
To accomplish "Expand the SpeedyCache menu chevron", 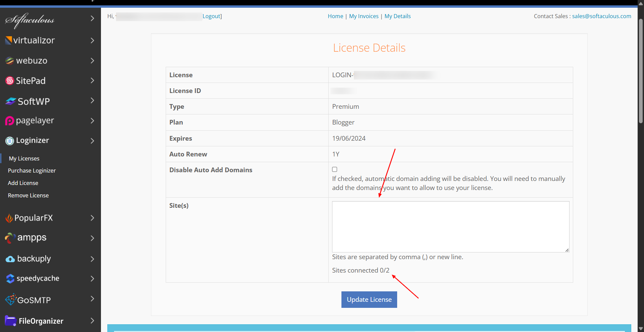I will click(x=93, y=279).
